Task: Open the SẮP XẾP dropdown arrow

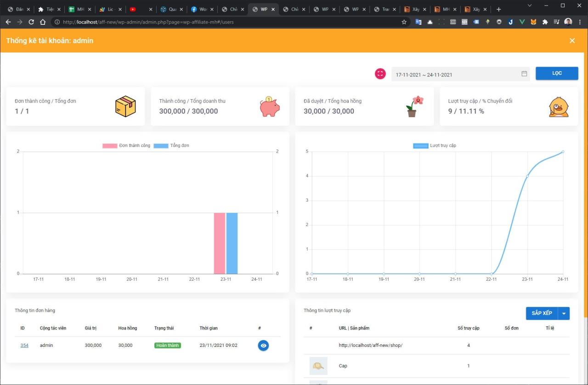Action: click(x=564, y=313)
